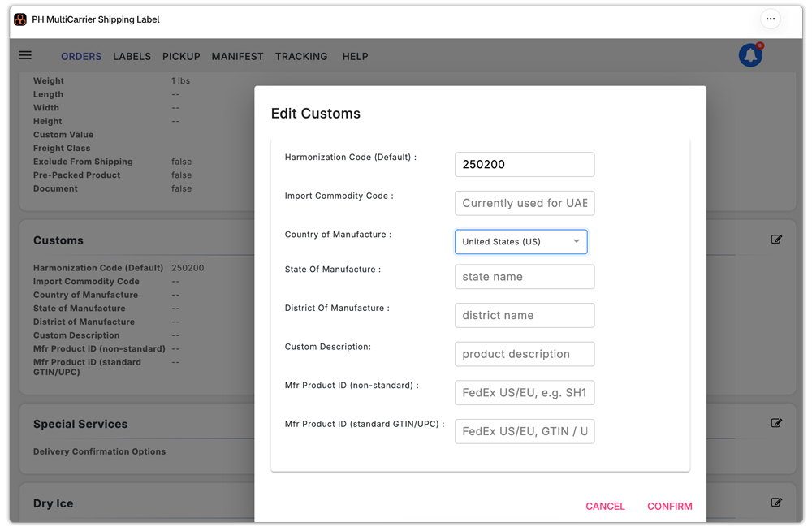Click the background value 250200 in Customs panel
The image size is (812, 531).
pos(188,268)
